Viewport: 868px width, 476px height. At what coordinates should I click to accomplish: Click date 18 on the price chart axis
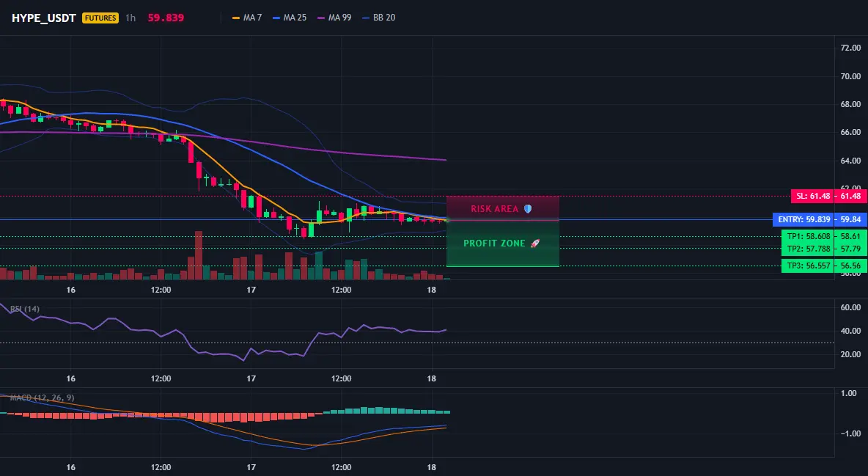pos(432,290)
